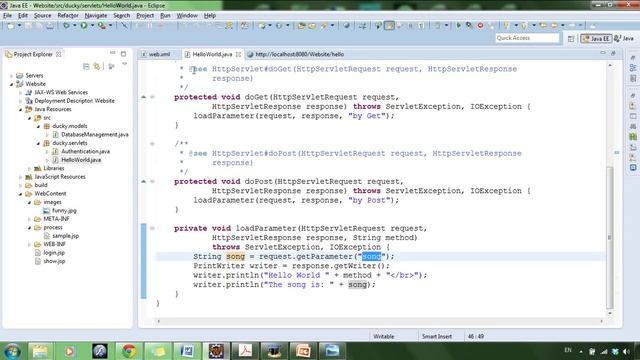Collapse the doPost method fold marker
The image size is (640, 360).
click(152, 182)
